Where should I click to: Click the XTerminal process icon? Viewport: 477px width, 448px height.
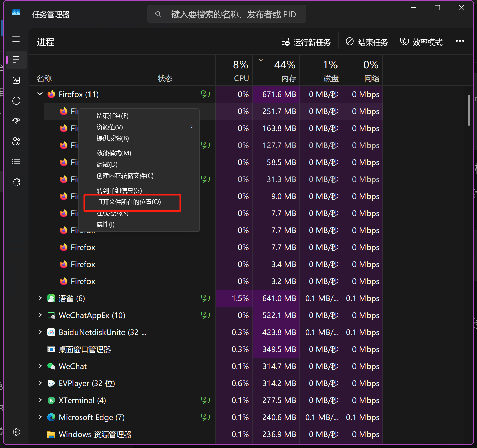[51, 401]
